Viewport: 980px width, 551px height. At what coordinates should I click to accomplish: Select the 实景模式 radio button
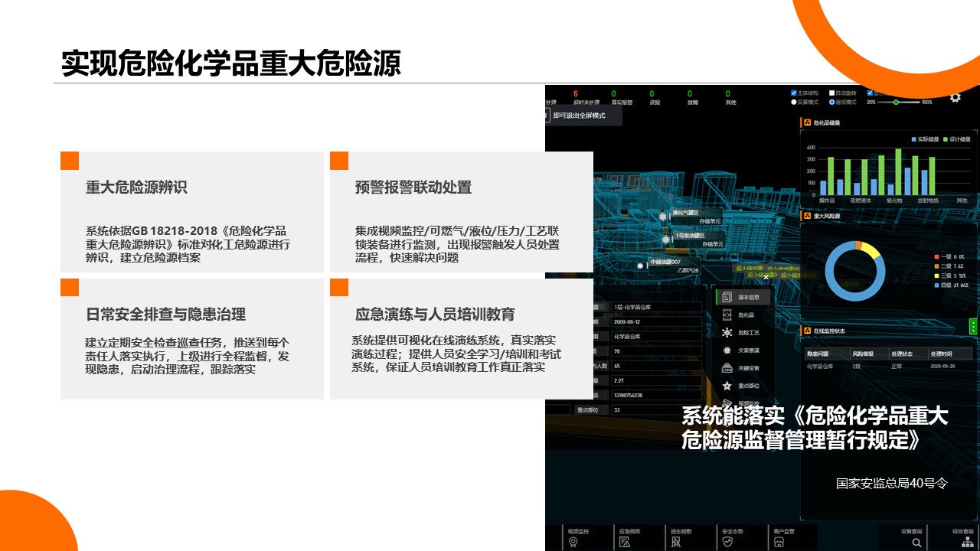(x=794, y=102)
